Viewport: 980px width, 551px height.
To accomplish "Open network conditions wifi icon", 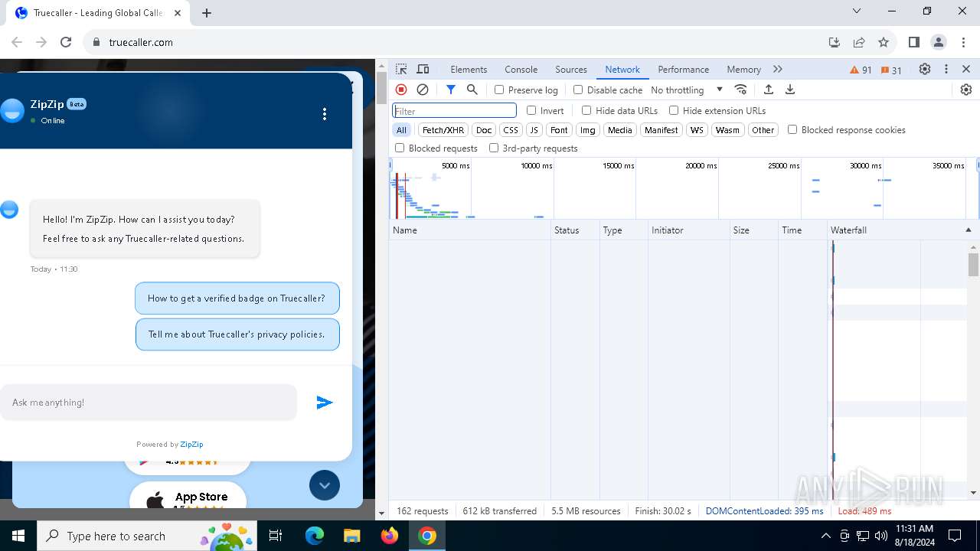I will pos(740,90).
